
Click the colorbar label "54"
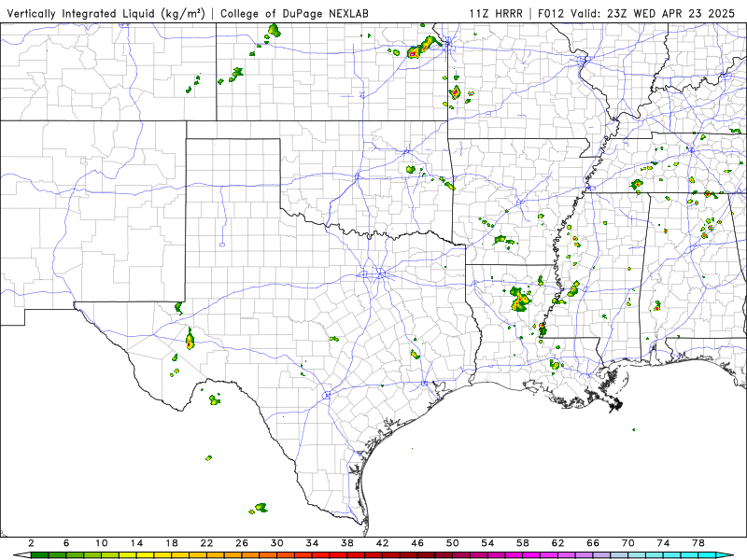pyautogui.click(x=487, y=543)
